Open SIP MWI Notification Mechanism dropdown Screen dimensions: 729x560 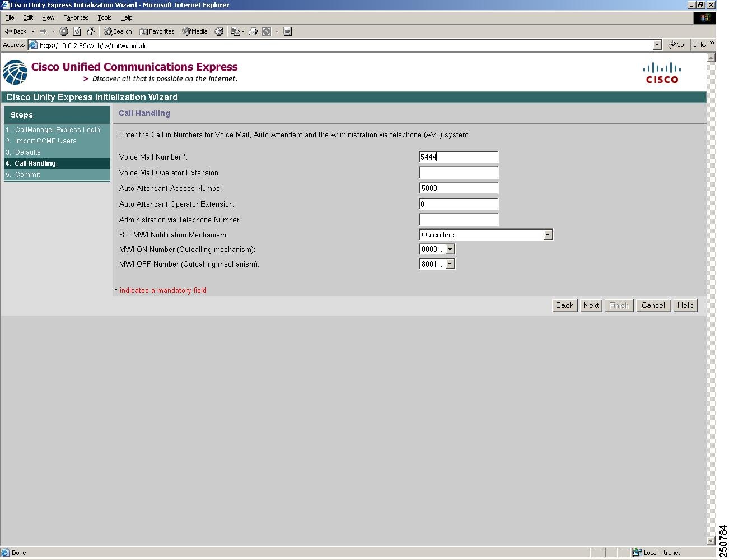[x=486, y=235]
